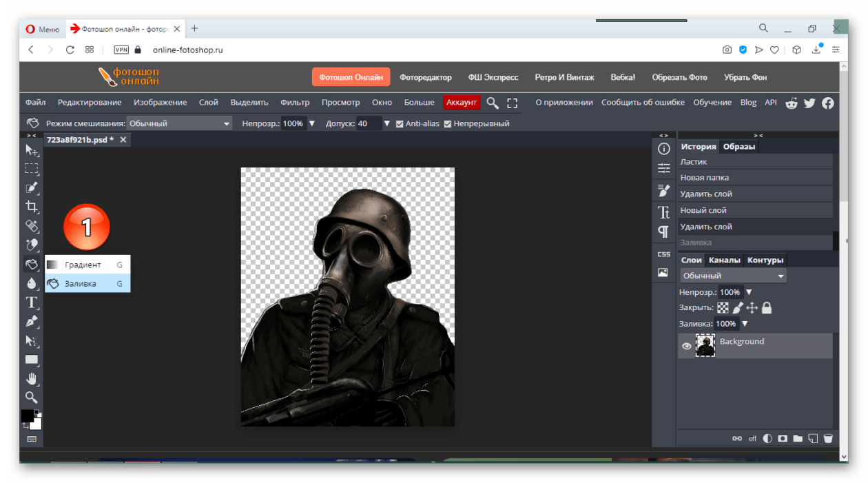
Task: Open the Фоторедактор link
Action: 426,77
